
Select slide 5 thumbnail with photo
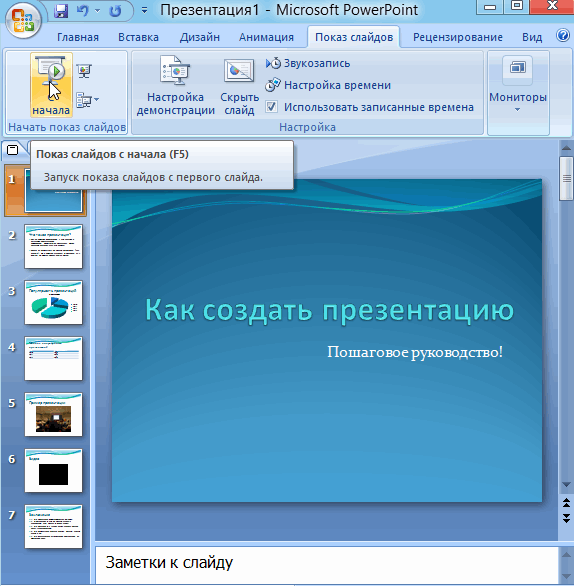53,414
